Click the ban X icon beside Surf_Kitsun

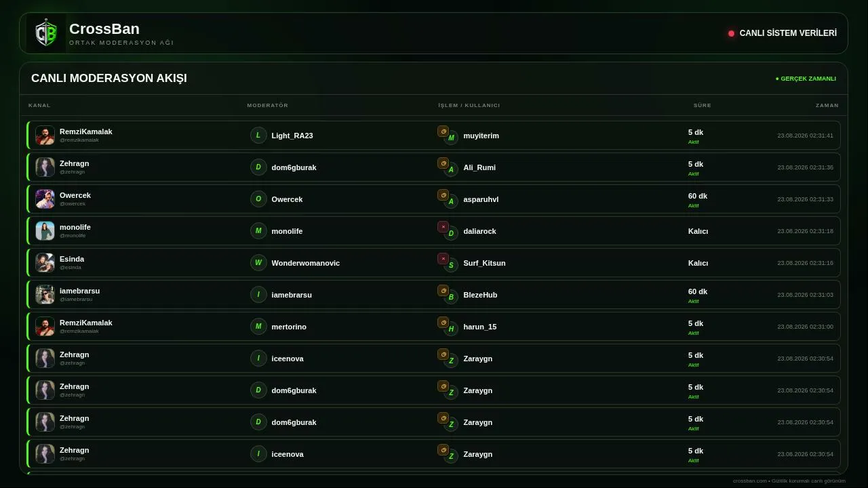(x=443, y=259)
